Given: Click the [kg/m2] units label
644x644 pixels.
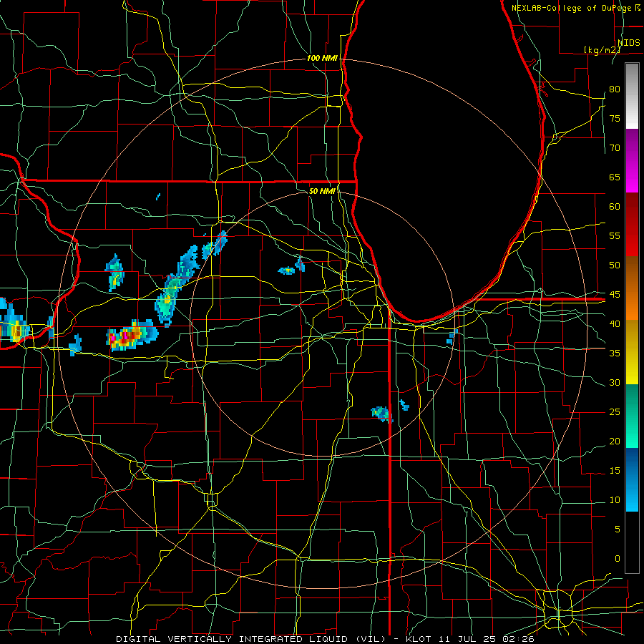Looking at the screenshot, I should (602, 49).
